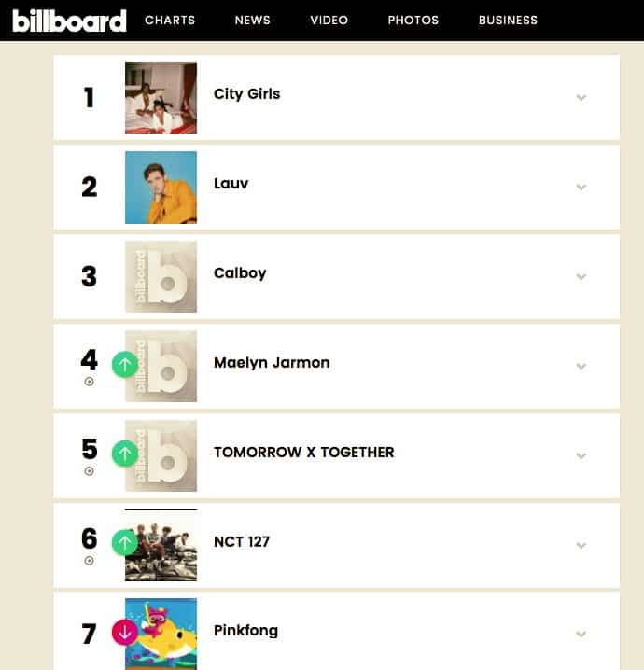Expand the Lauv chart row
644x670 pixels.
[x=581, y=187]
